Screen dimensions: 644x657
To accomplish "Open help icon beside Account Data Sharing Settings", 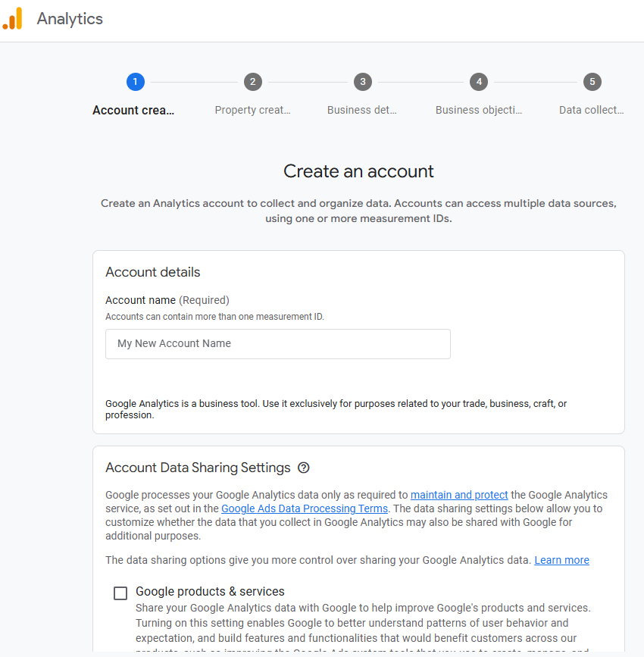I will pos(303,468).
